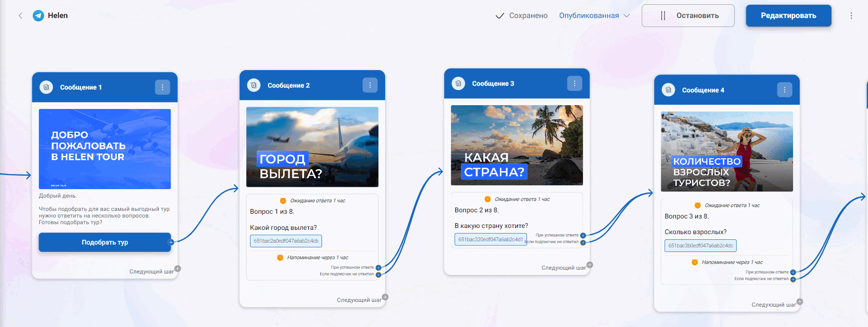Click the Сообщение 4 header title
The height and width of the screenshot is (327, 868).
(x=703, y=90)
